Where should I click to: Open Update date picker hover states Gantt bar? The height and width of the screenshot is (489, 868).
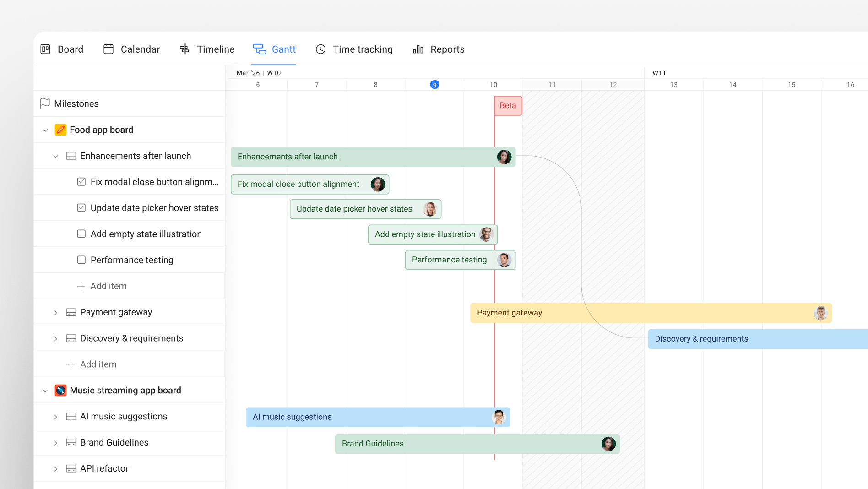pyautogui.click(x=365, y=209)
